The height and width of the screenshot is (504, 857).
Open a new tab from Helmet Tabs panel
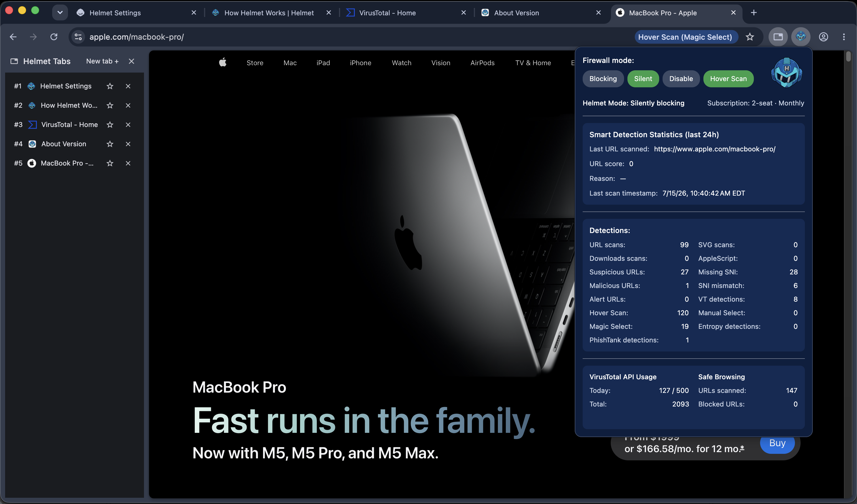pyautogui.click(x=102, y=61)
